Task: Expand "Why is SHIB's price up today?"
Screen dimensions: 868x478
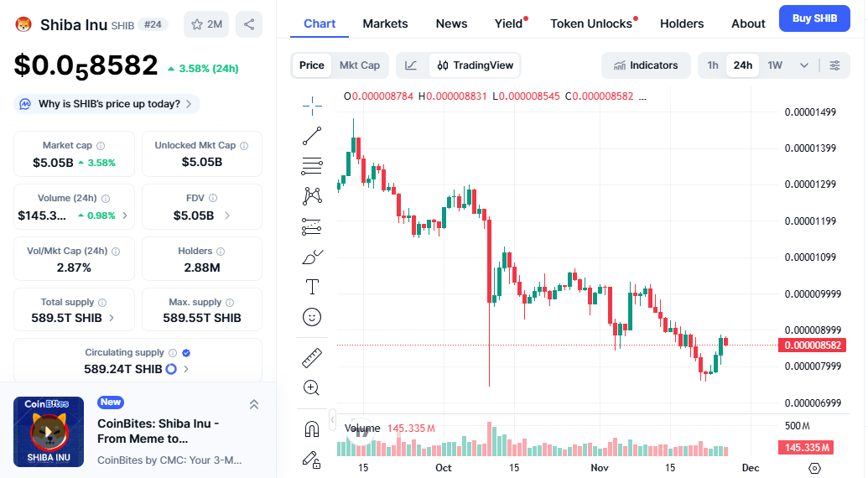Action: tap(107, 104)
